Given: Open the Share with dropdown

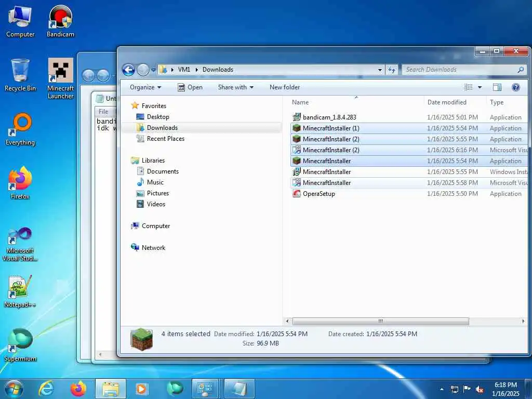Looking at the screenshot, I should pos(236,87).
